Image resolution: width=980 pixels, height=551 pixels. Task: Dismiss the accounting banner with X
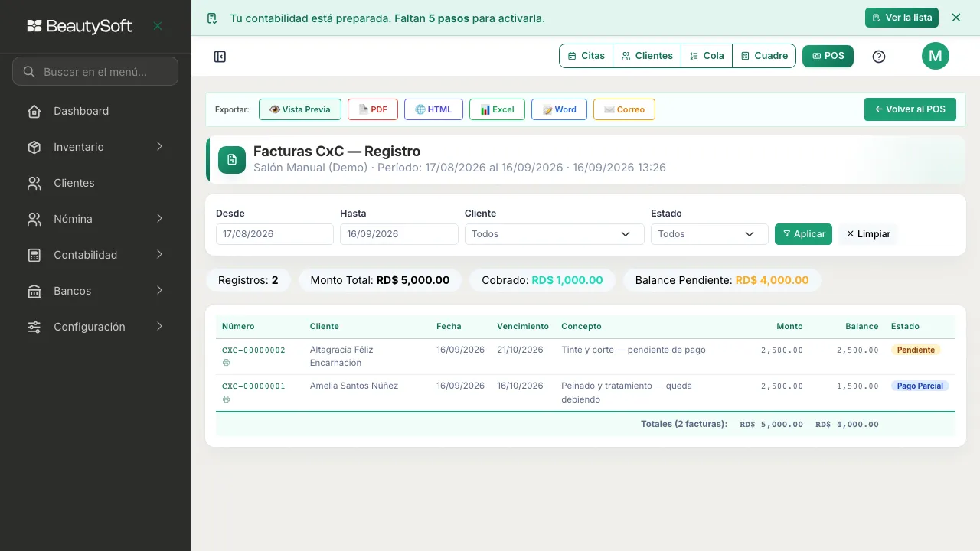(955, 18)
